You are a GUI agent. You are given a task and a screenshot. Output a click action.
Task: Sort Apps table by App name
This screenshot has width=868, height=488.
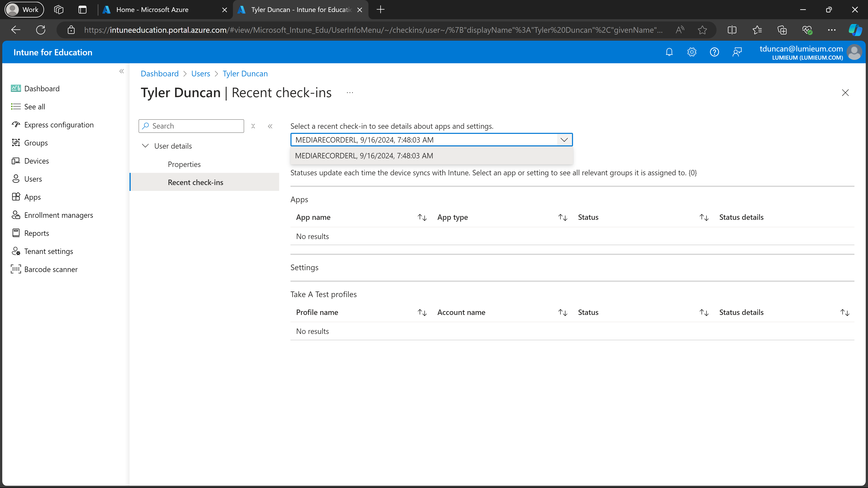(422, 217)
